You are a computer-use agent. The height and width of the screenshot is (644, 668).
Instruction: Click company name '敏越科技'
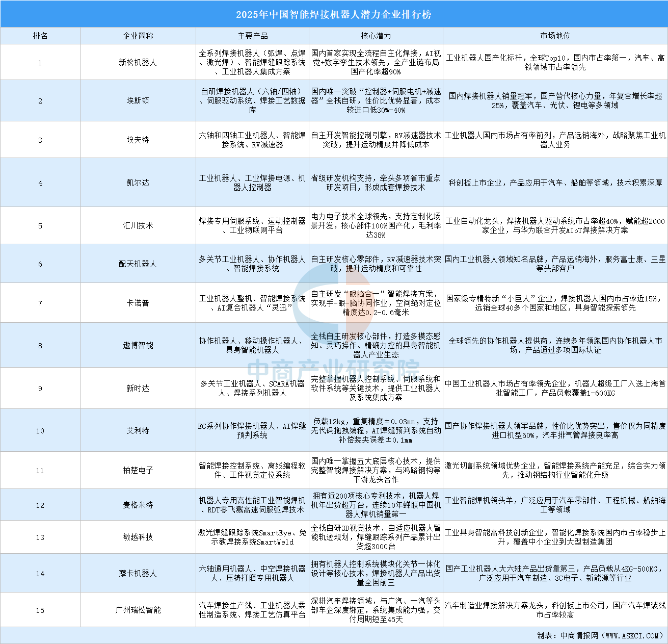pos(138,537)
